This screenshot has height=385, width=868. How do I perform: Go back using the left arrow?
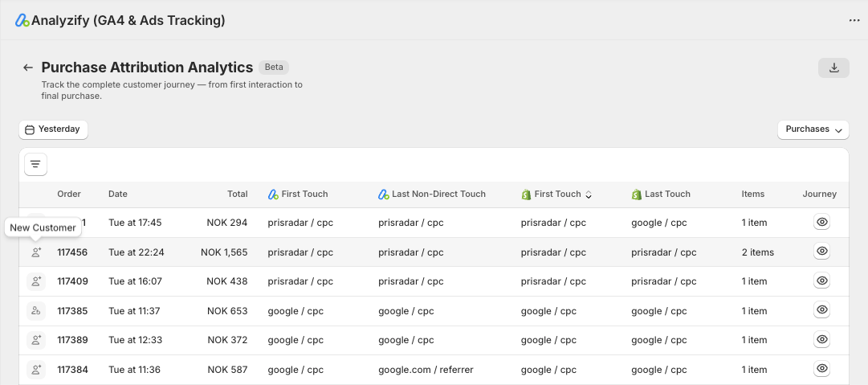[27, 68]
